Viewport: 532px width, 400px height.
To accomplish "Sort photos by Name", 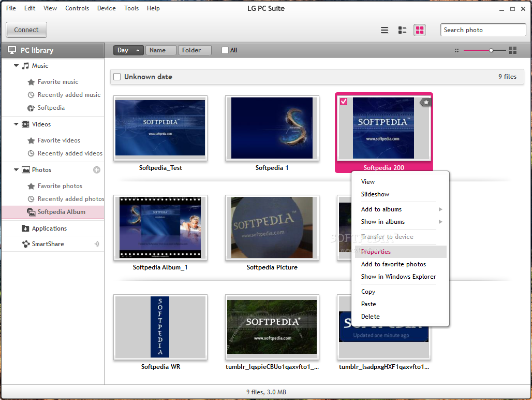I will 160,50.
